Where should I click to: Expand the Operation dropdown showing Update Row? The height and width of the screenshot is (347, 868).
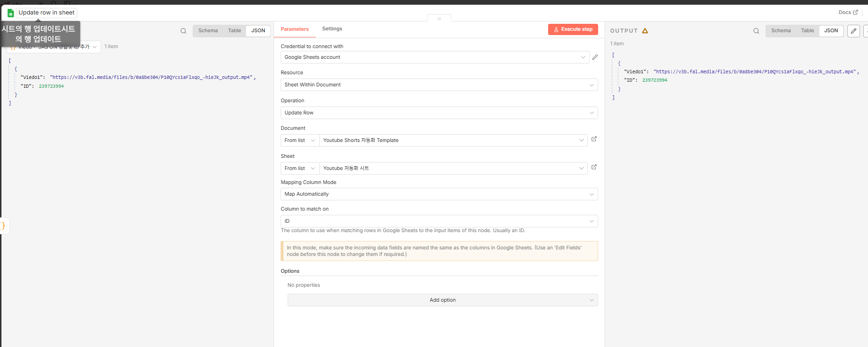coord(439,113)
